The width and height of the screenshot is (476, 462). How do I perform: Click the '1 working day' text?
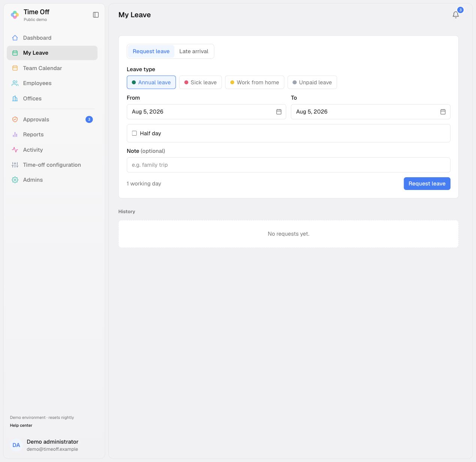point(144,184)
